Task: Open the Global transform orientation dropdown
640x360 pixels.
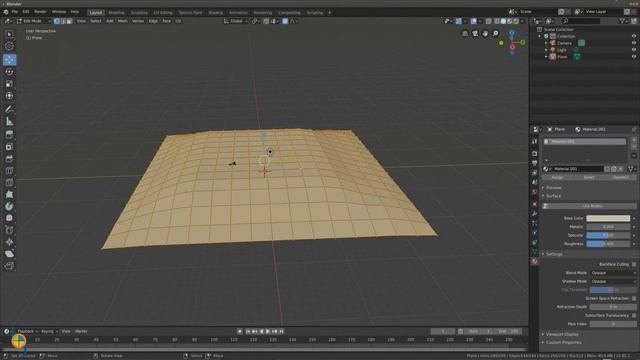Action: point(236,21)
